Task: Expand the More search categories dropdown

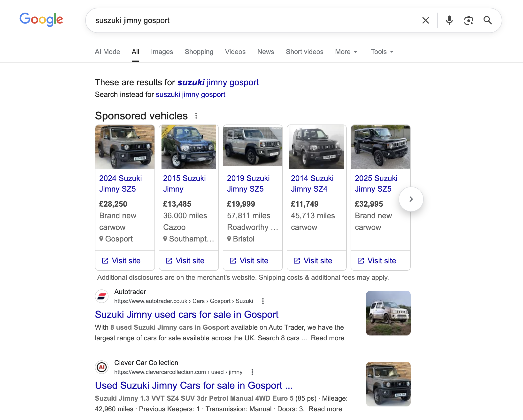Action: [x=346, y=52]
